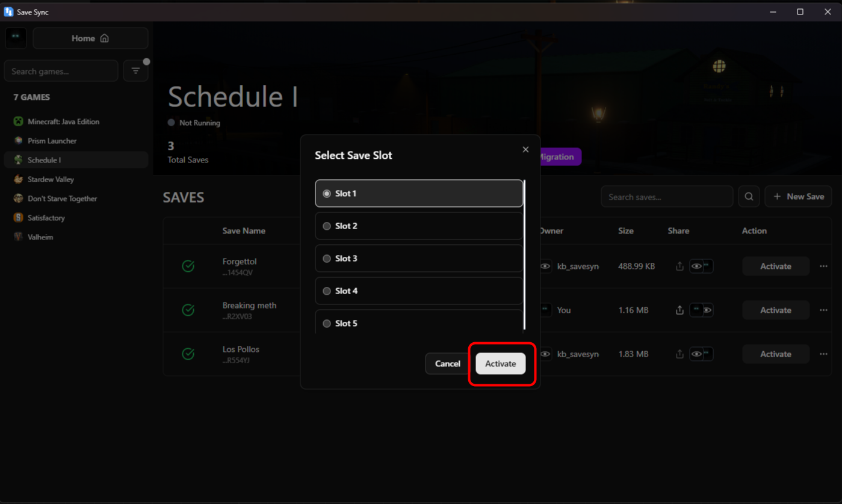Click the Los Pollos save name
Viewport: 842px width, 504px height.
(241, 349)
